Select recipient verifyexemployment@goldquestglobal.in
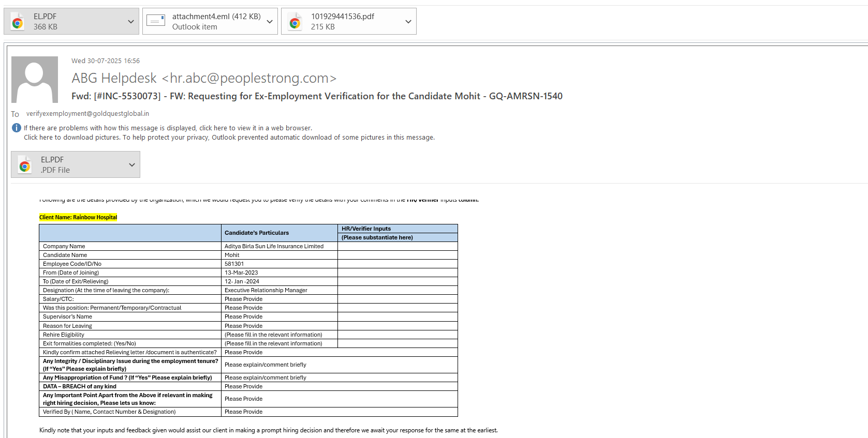The height and width of the screenshot is (438, 868). pos(87,114)
